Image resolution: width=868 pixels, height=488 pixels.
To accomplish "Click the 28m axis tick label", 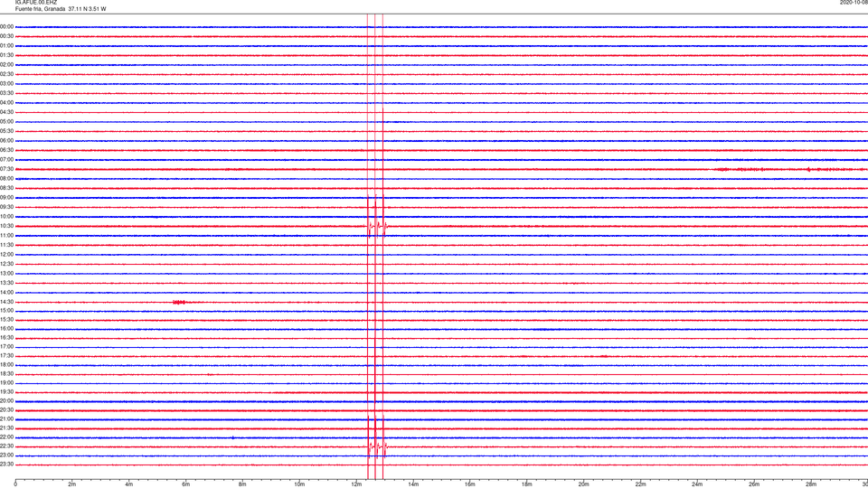I will [x=811, y=484].
